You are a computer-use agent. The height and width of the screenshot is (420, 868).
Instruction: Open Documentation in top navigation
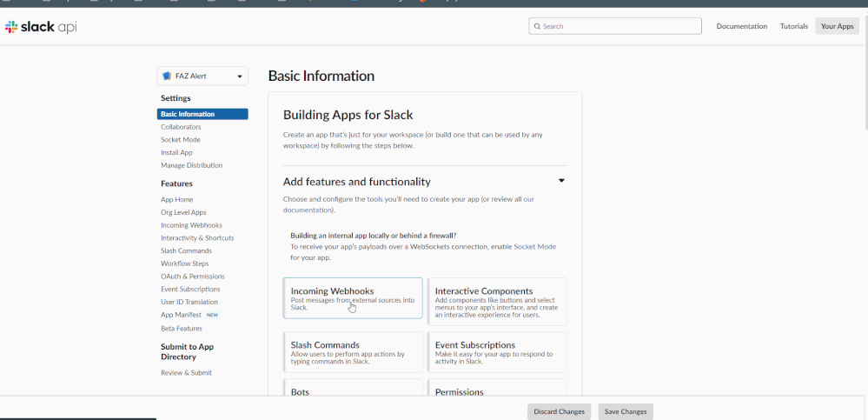point(742,26)
